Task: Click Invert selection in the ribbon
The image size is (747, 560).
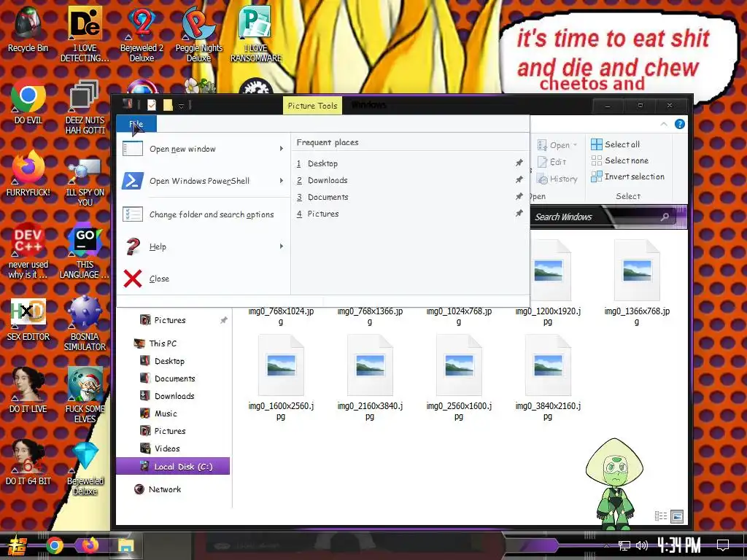Action: (x=628, y=176)
